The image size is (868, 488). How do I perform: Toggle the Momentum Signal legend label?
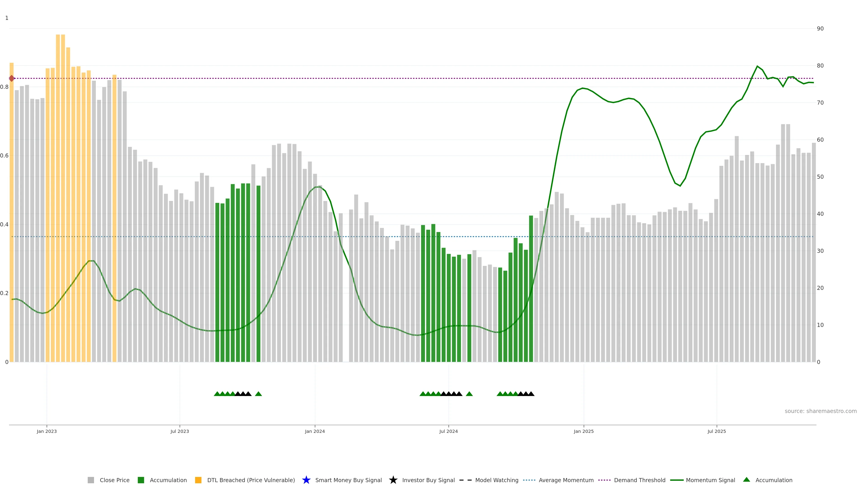point(710,480)
